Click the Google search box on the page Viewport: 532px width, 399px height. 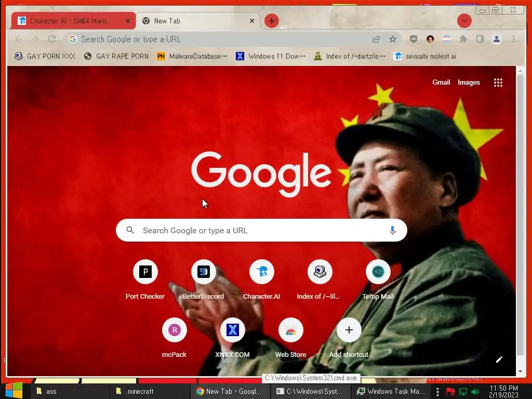pyautogui.click(x=261, y=230)
